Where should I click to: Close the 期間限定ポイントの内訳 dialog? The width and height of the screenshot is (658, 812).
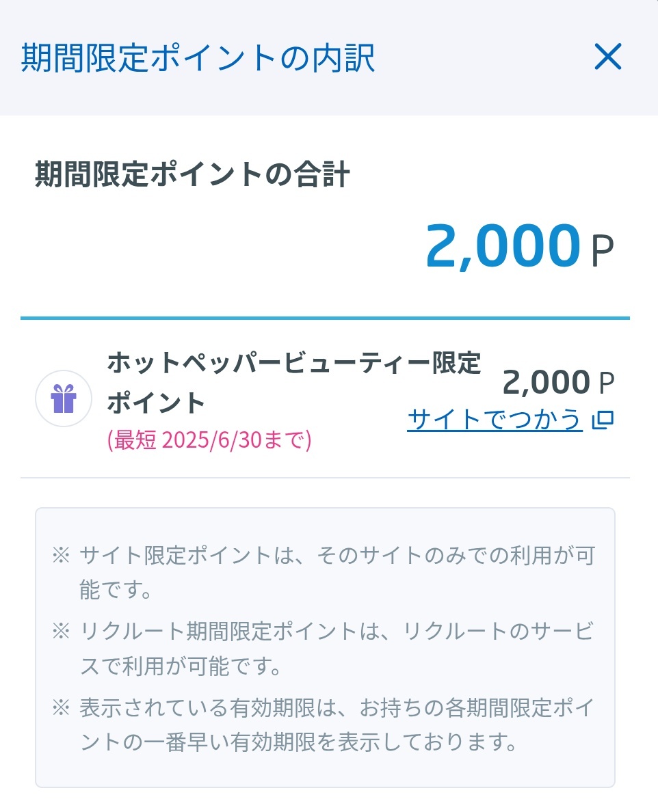point(608,57)
